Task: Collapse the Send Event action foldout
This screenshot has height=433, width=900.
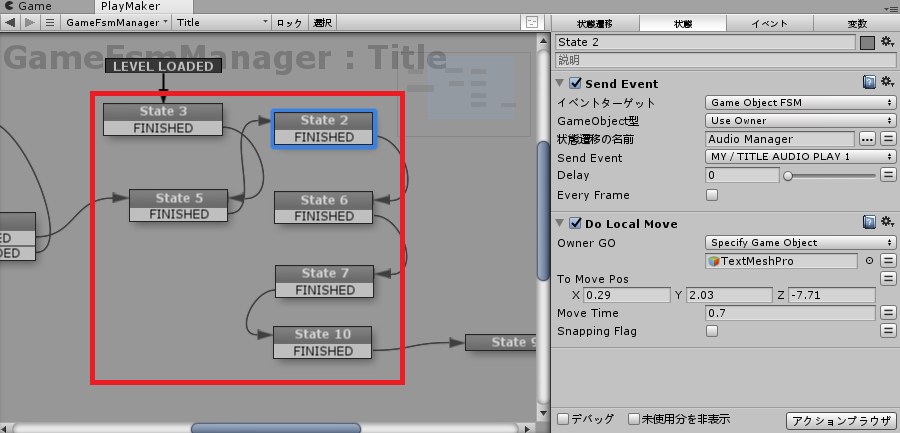Action: pos(561,83)
